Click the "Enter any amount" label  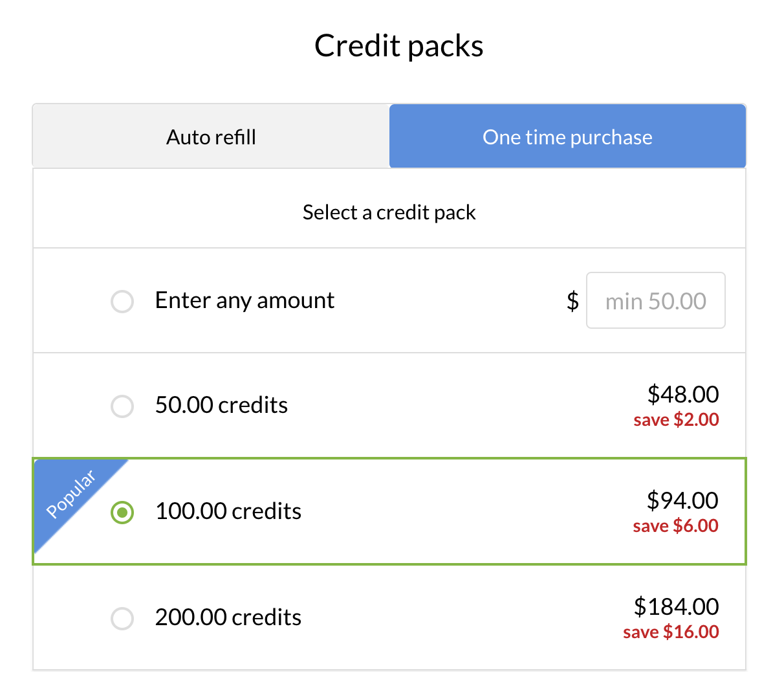[245, 300]
